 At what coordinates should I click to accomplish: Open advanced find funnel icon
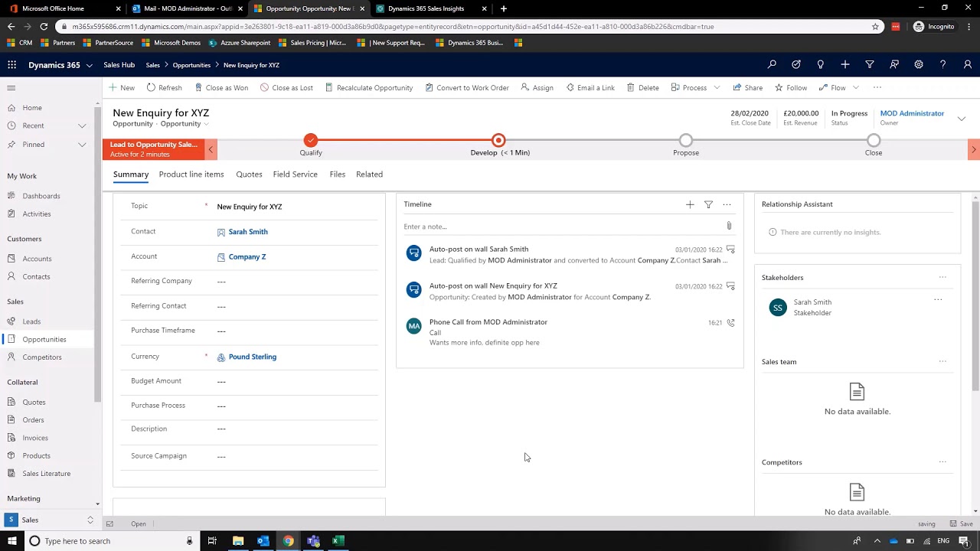pyautogui.click(x=870, y=65)
